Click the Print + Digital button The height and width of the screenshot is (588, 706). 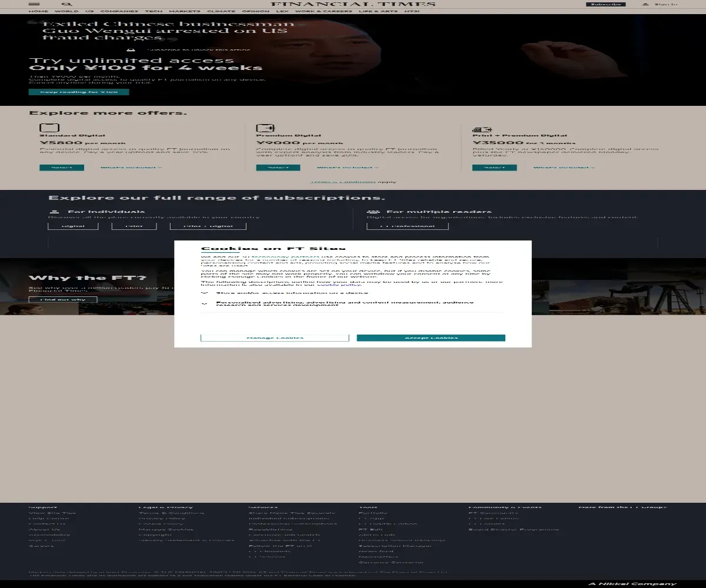pyautogui.click(x=208, y=226)
